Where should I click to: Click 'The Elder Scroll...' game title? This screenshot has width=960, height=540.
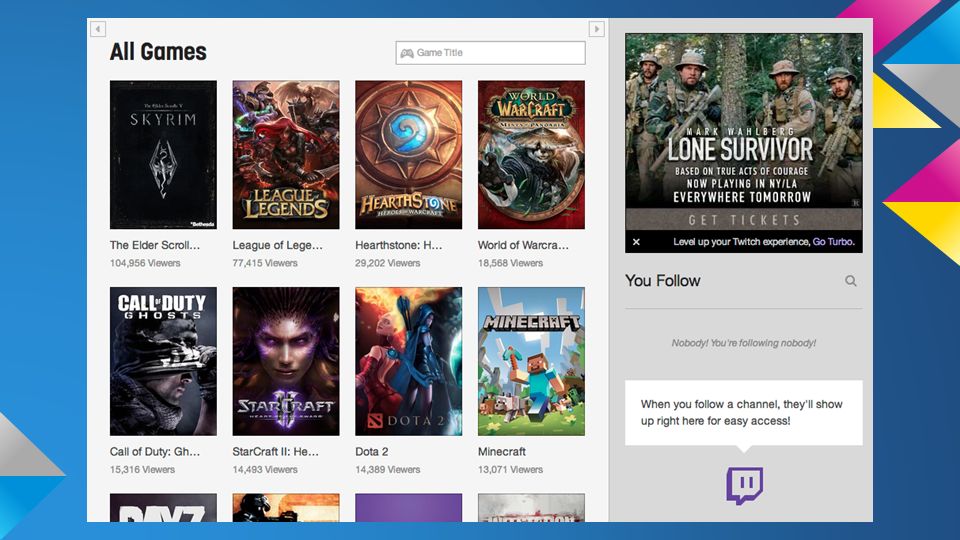pyautogui.click(x=155, y=245)
